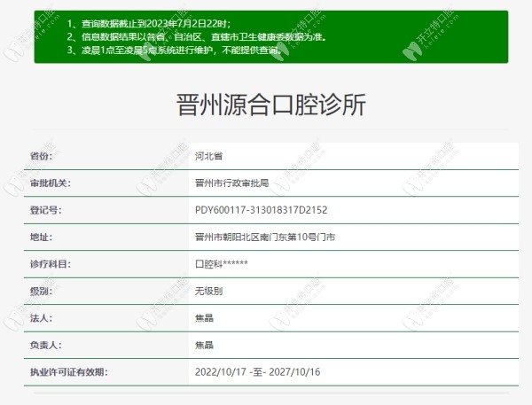Click the value 晋州市行政审批局

point(231,183)
